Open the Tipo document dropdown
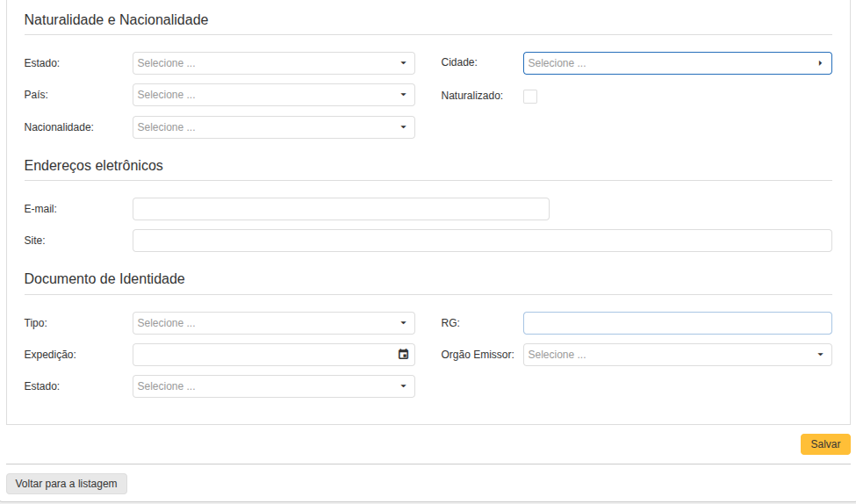Screen dimensions: 856x504 (273, 323)
